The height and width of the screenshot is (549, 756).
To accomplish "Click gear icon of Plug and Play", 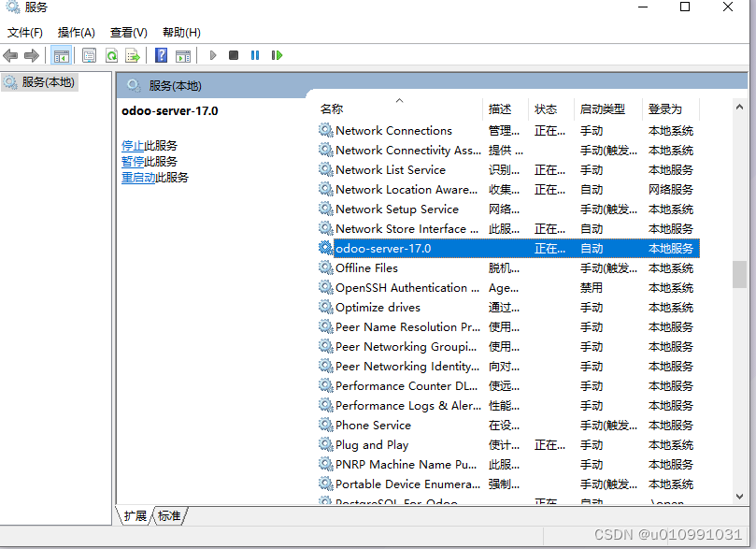I will [x=326, y=444].
